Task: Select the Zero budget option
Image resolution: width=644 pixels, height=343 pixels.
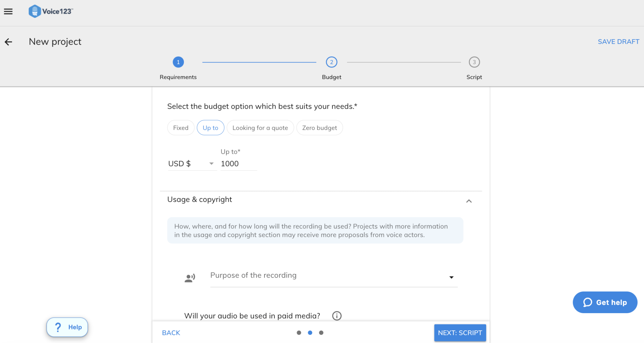Action: pyautogui.click(x=319, y=128)
